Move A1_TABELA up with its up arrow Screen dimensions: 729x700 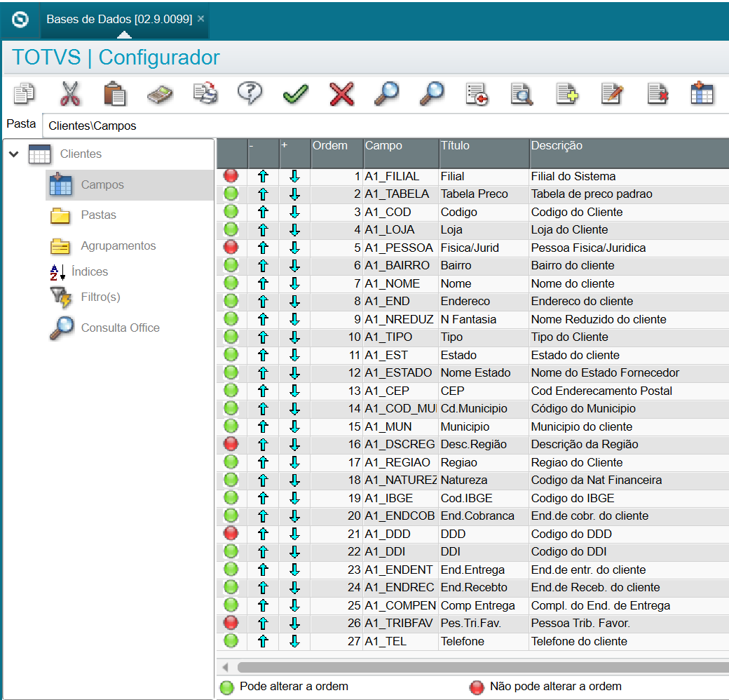click(x=263, y=194)
